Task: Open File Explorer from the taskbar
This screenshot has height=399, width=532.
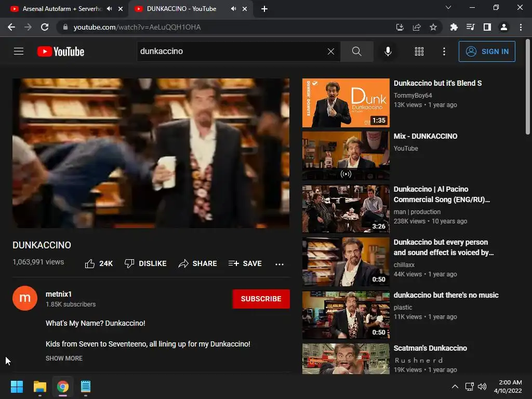Action: 39,387
